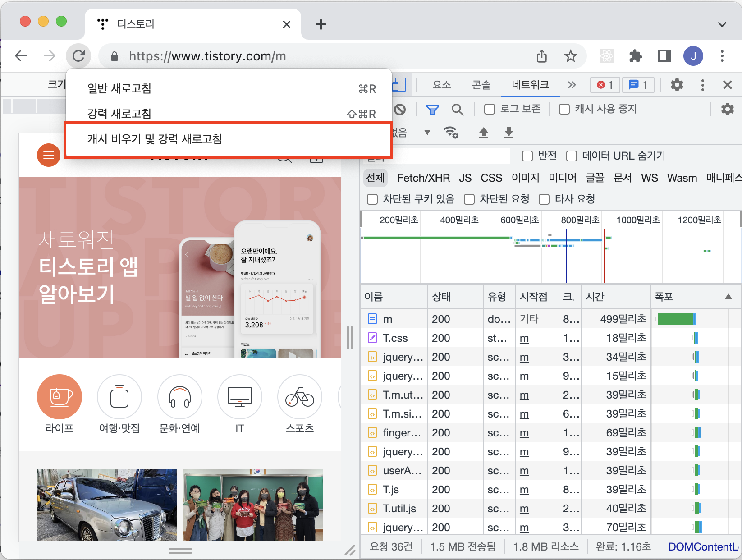The width and height of the screenshot is (742, 560).
Task: Filter by 이미지 requests
Action: click(526, 178)
